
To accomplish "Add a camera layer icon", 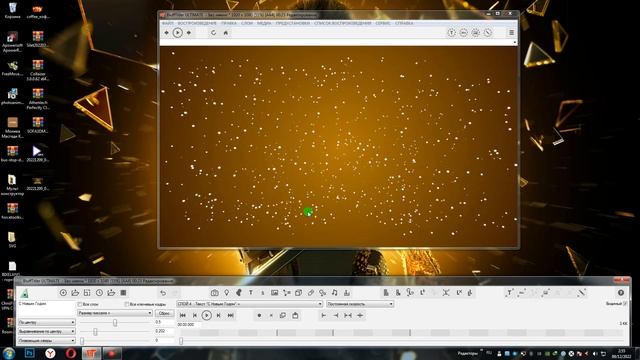I will point(214,293).
